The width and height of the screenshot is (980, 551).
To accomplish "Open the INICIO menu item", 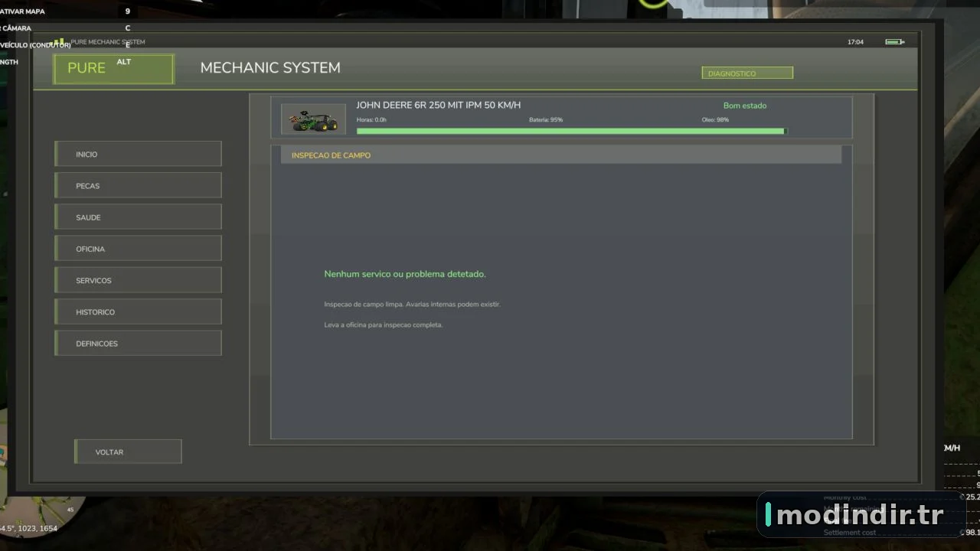I will coord(138,154).
